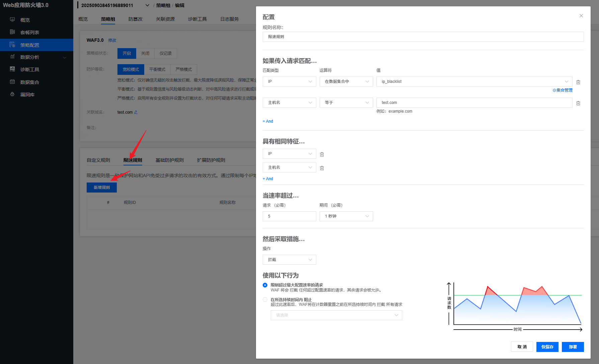Switch to the 基础防护规则 tab
This screenshot has width=599, height=364.
(169, 160)
